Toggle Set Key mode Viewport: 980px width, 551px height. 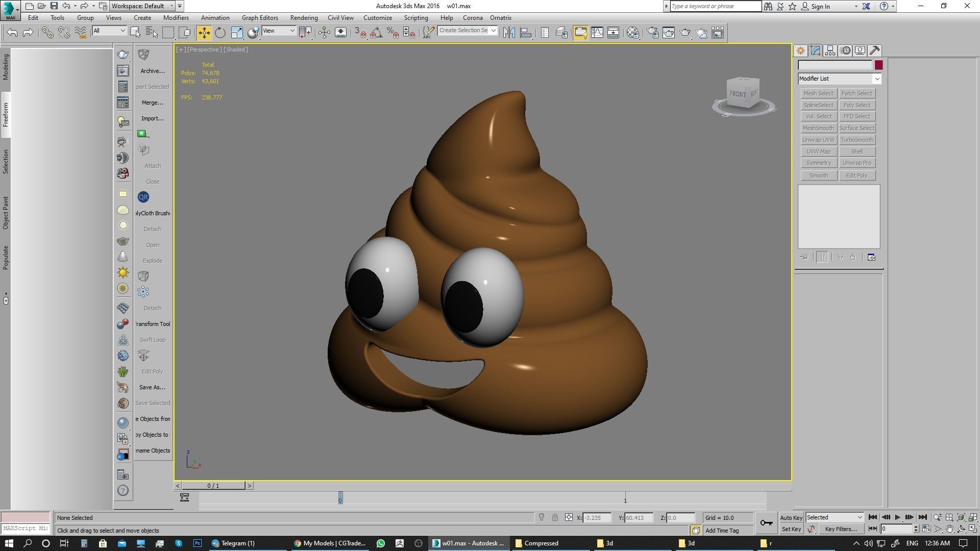click(x=791, y=529)
